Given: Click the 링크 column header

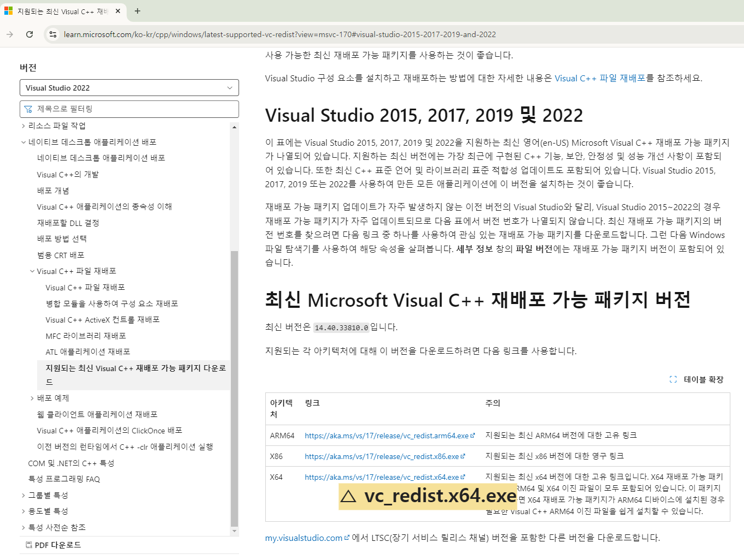Looking at the screenshot, I should 312,403.
